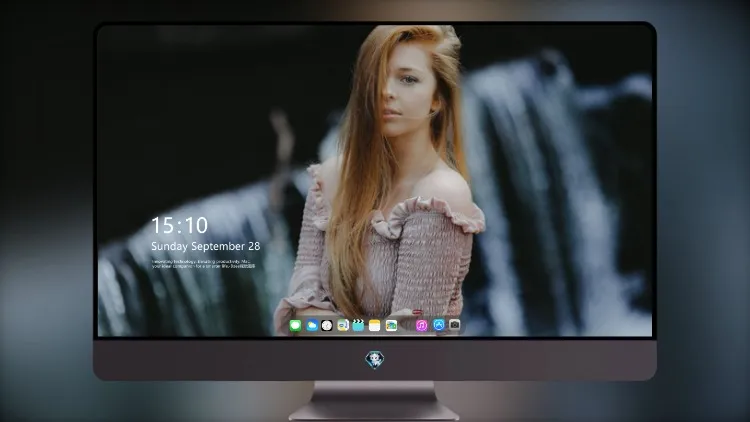The width and height of the screenshot is (750, 422).
Task: Click the small tagline text below the date
Action: click(203, 264)
